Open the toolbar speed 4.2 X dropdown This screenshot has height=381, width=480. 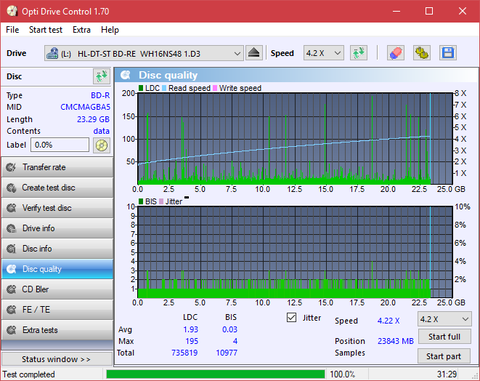pos(323,53)
